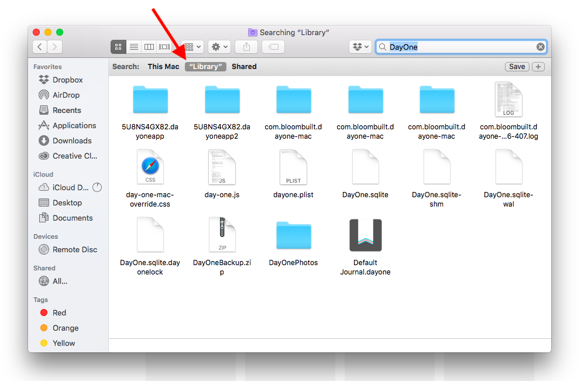Click the search field containing DayOne
588x381 pixels.
pos(461,47)
